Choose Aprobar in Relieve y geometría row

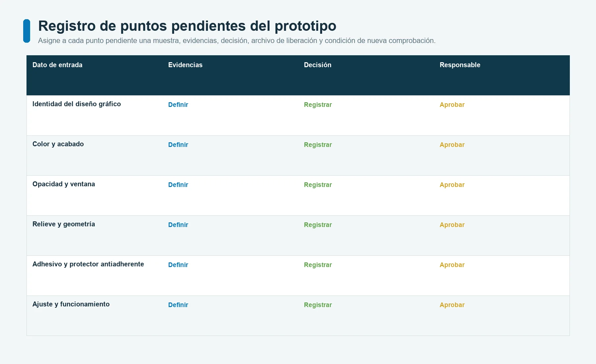coord(452,225)
